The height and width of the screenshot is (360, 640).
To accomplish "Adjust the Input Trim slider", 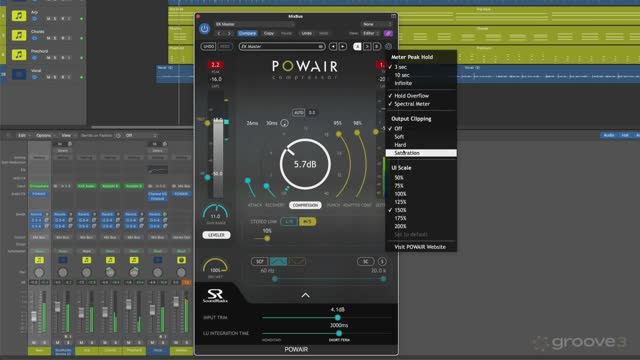I will [x=338, y=318].
